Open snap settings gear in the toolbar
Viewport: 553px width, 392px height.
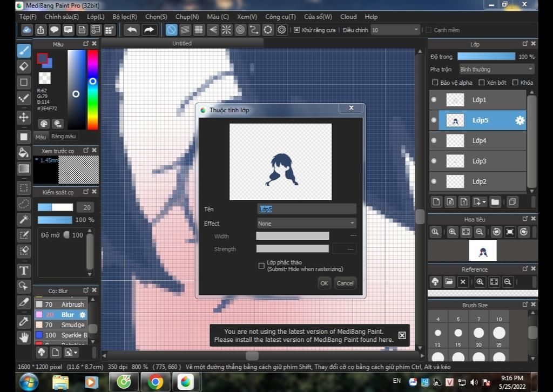point(281,30)
